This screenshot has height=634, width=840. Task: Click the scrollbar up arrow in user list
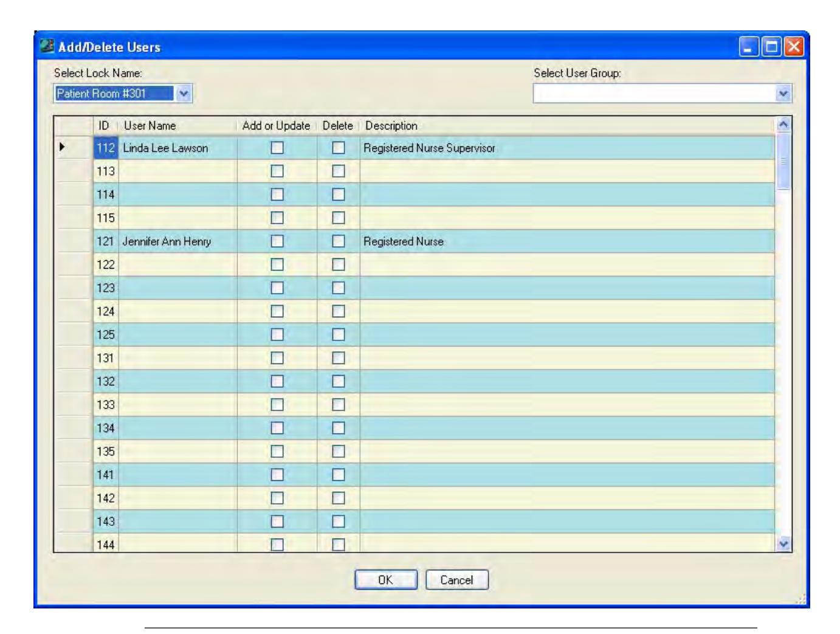(x=783, y=124)
